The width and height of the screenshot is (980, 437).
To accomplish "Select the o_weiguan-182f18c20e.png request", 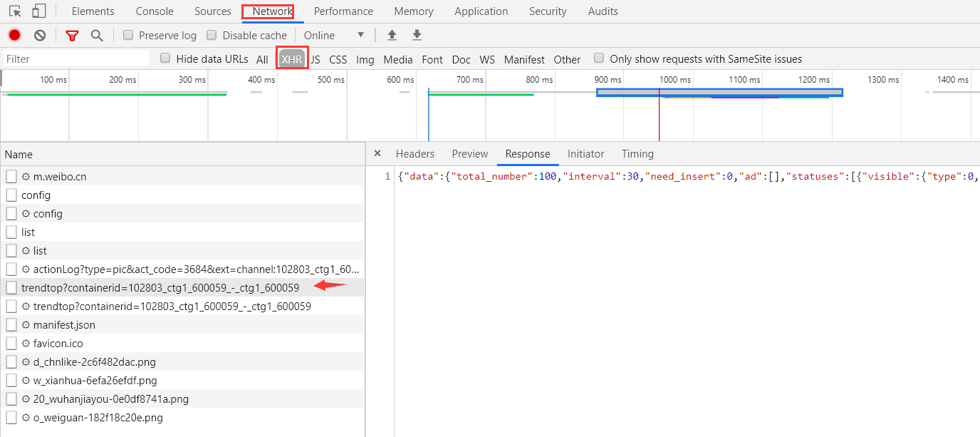I will pos(182,417).
